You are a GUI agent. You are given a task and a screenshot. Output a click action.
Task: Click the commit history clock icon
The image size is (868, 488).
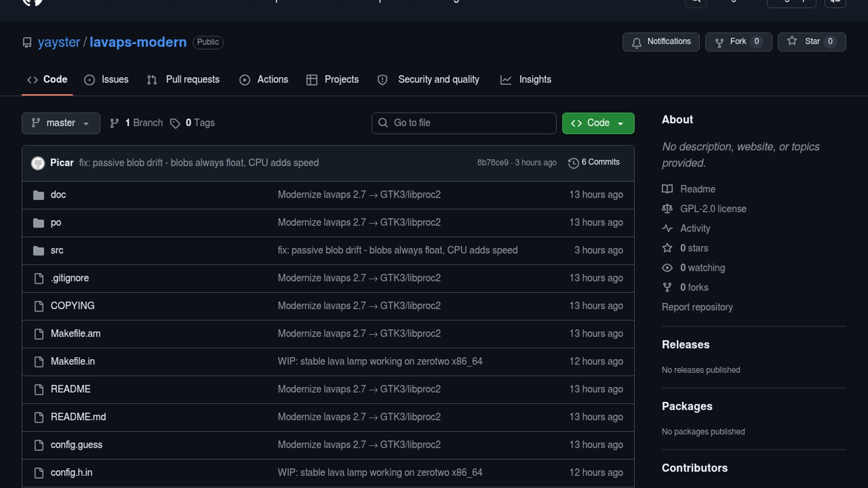pyautogui.click(x=573, y=163)
